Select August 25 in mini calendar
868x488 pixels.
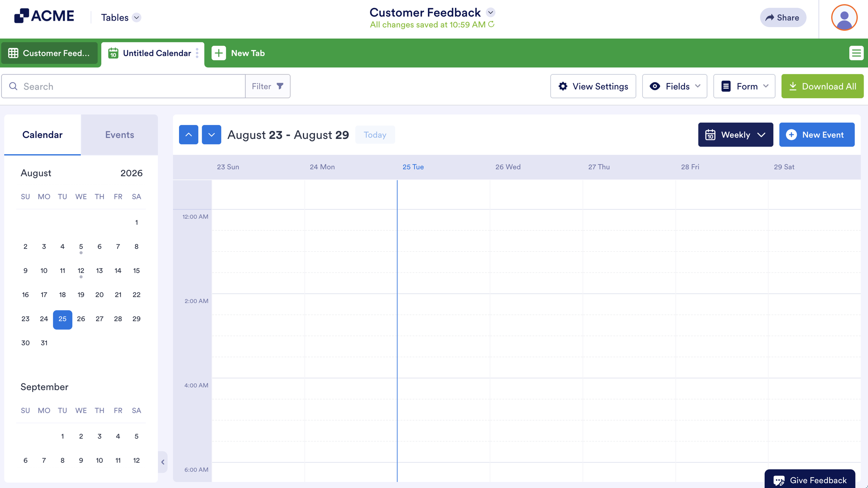(x=62, y=319)
